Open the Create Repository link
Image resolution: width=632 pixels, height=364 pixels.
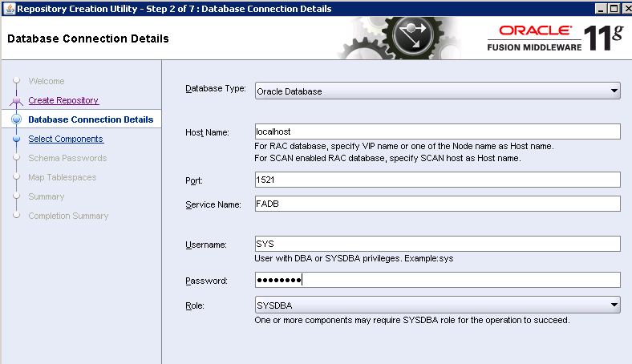click(x=63, y=100)
